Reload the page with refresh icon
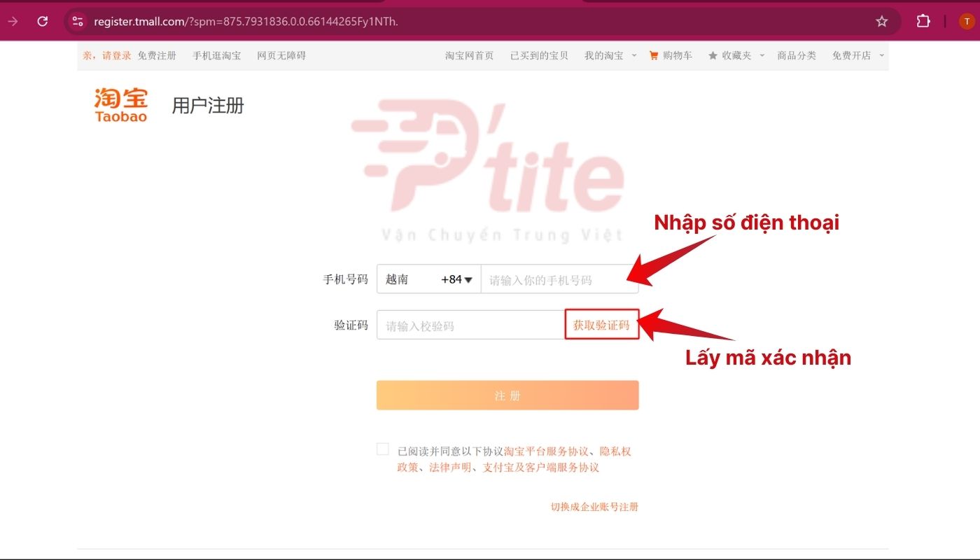Viewport: 980px width, 560px height. click(x=43, y=21)
